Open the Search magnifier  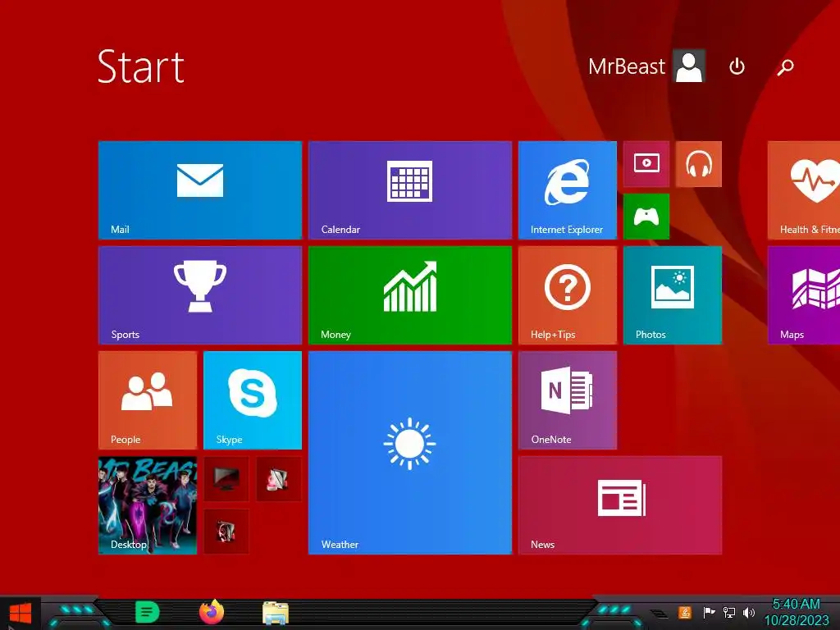point(785,67)
